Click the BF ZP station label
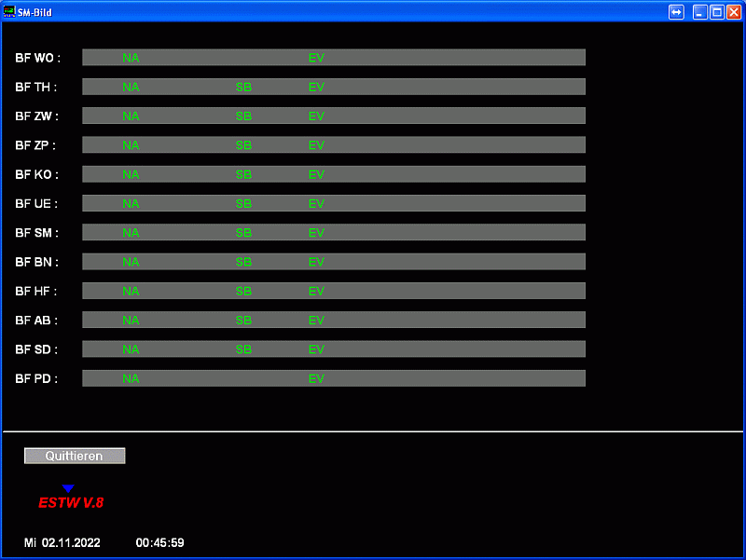 [35, 145]
